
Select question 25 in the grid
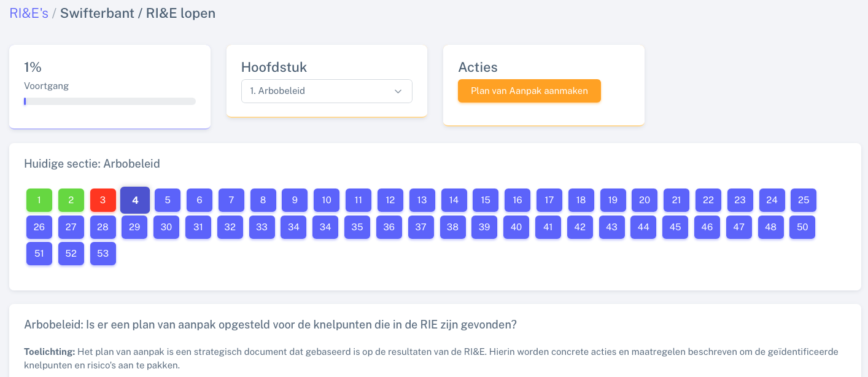pos(804,200)
